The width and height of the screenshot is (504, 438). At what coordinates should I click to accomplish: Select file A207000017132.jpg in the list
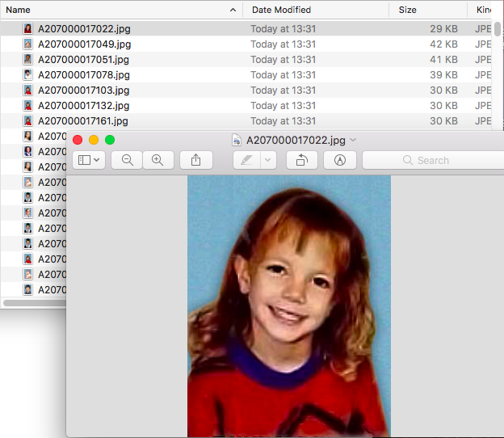coord(84,106)
